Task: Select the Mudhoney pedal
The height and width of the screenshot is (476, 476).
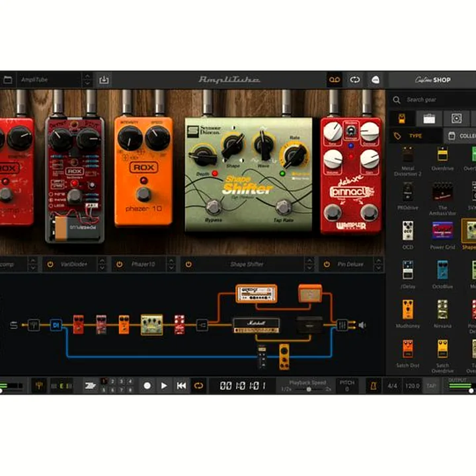Action: pyautogui.click(x=408, y=313)
